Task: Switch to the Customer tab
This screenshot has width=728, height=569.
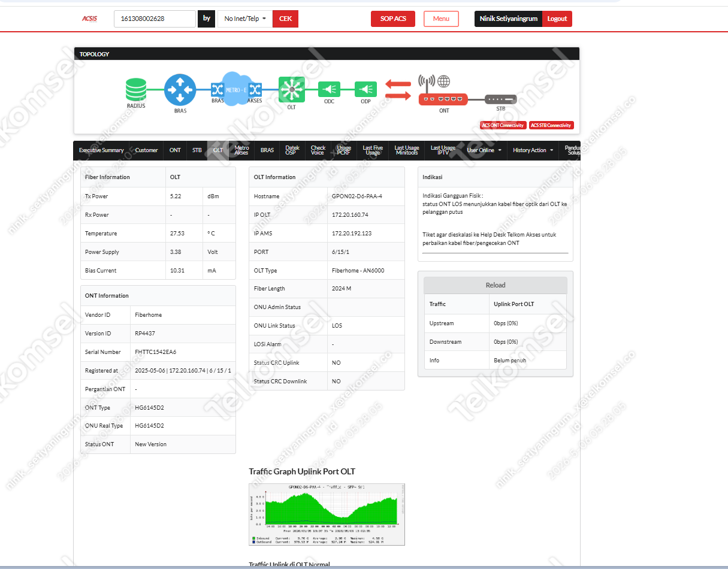Action: pyautogui.click(x=146, y=150)
